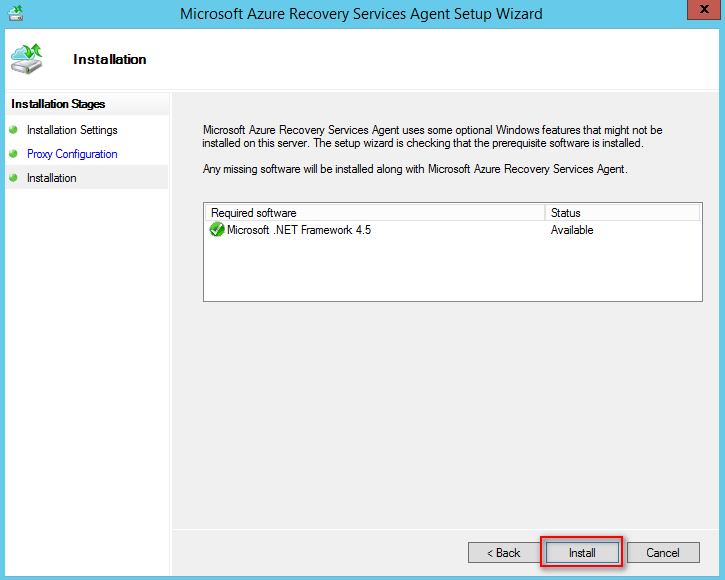Click green bullet beside Installation Settings
The image size is (725, 580).
pos(13,130)
